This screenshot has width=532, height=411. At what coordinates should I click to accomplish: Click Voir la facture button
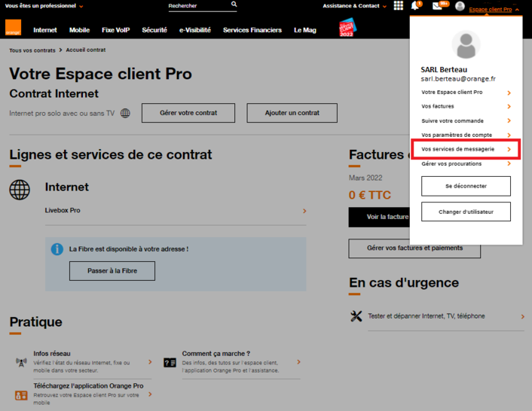point(379,217)
